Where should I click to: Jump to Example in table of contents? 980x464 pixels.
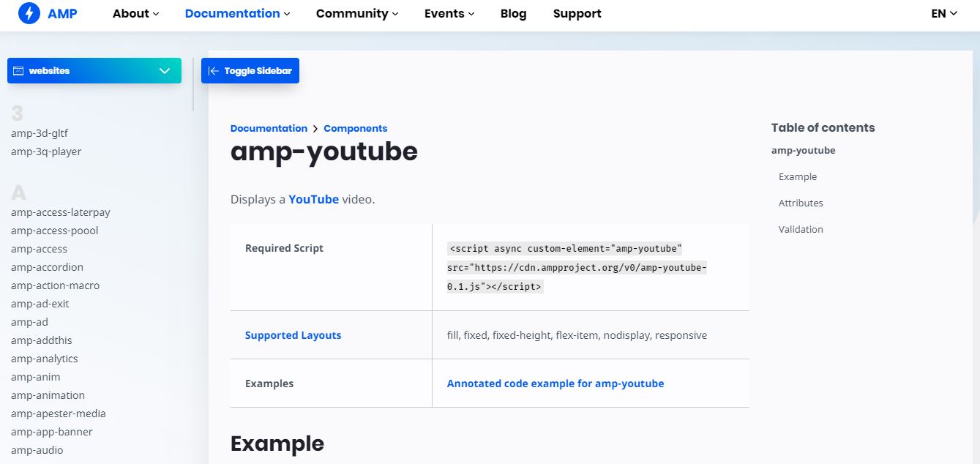coord(798,176)
